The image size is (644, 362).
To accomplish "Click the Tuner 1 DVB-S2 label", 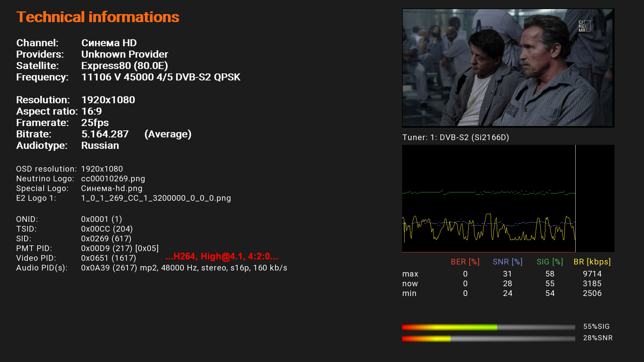I will tap(455, 137).
